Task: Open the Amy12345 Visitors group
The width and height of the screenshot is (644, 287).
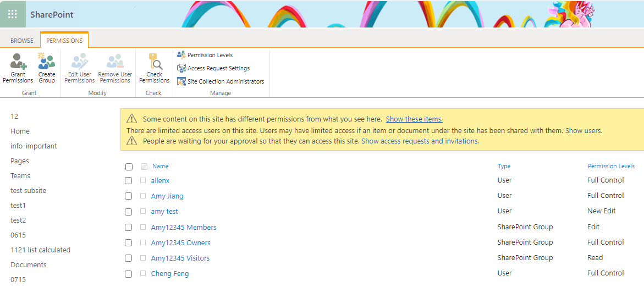Action: point(180,258)
